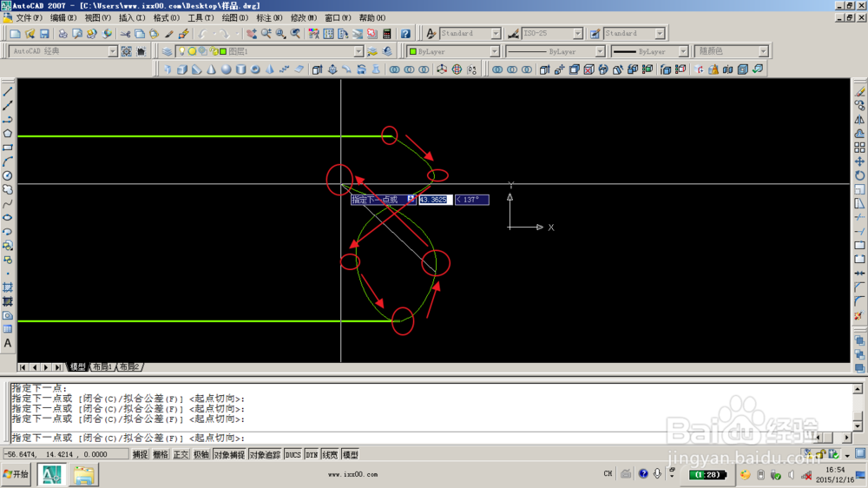Click the Help question mark icon
Viewport: 868px width, 488px height.
[405, 34]
